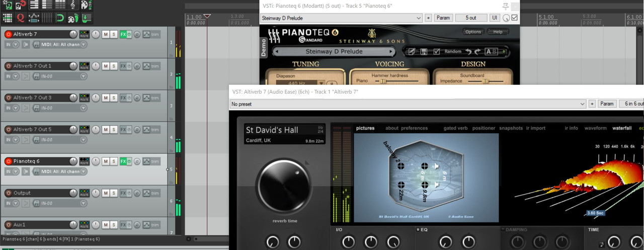Image resolution: width=644 pixels, height=250 pixels.
Task: Open routing for Altiverb 7 track
Action: point(85,34)
